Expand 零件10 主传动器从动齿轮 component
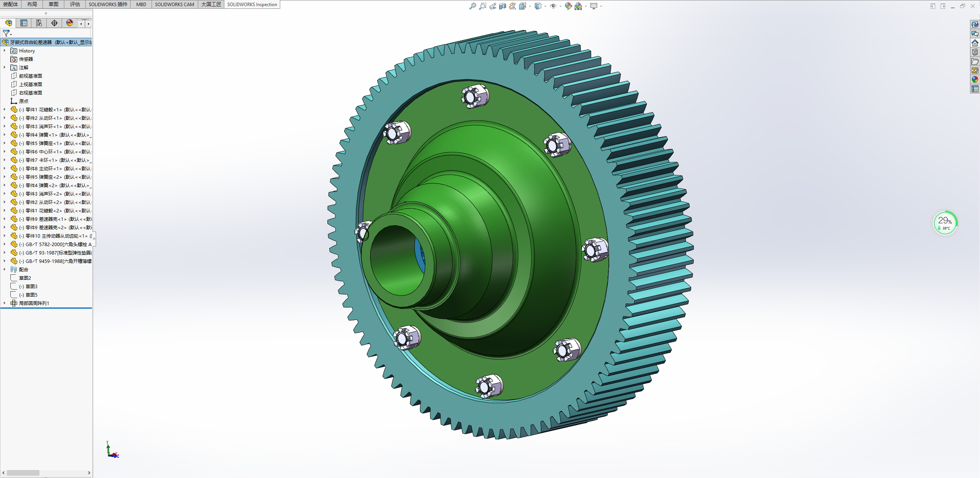The image size is (980, 478). [x=5, y=236]
